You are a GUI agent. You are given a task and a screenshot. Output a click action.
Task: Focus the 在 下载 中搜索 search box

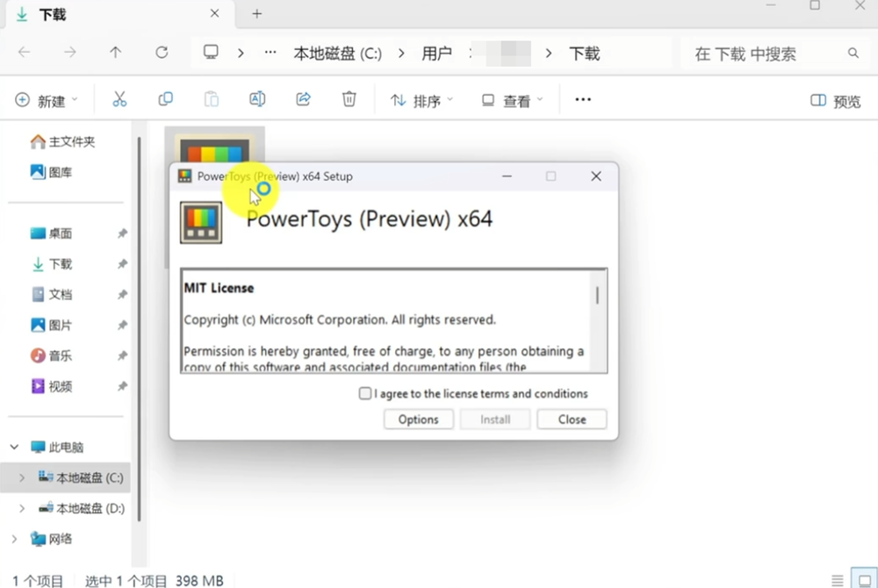tap(774, 54)
